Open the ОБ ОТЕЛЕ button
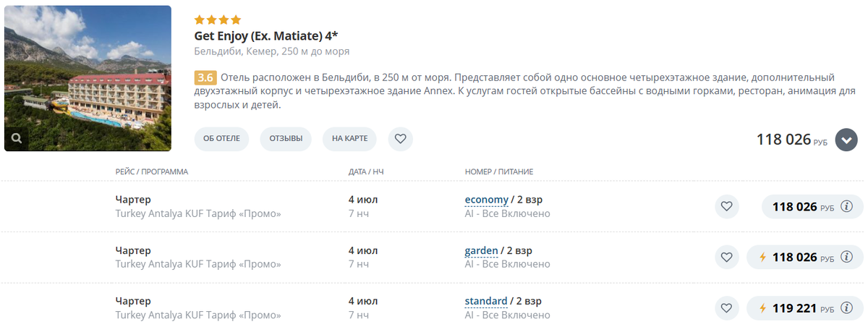 coord(221,139)
